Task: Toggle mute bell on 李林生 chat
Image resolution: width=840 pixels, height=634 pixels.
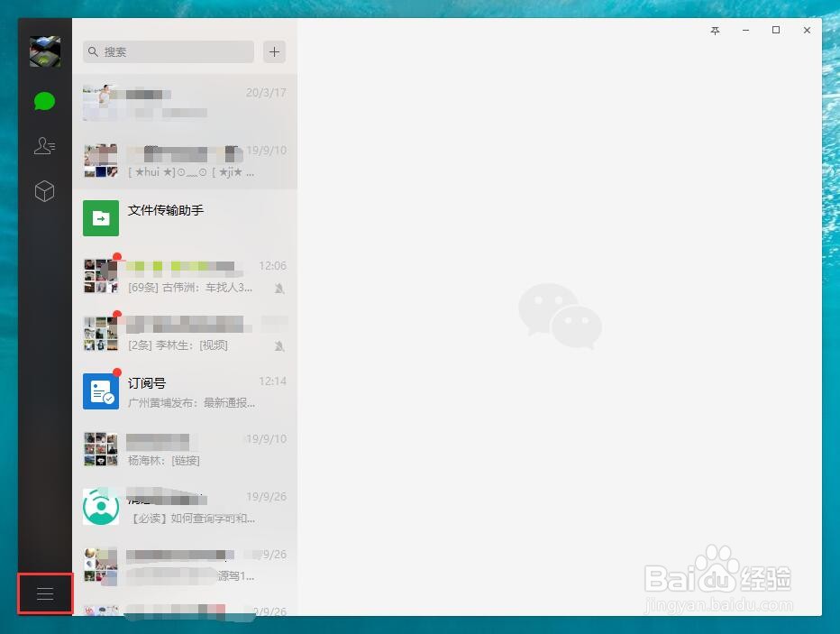Action: point(280,346)
